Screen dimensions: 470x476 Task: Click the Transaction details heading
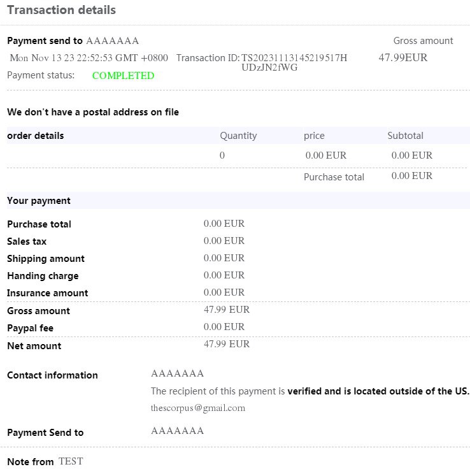(62, 10)
